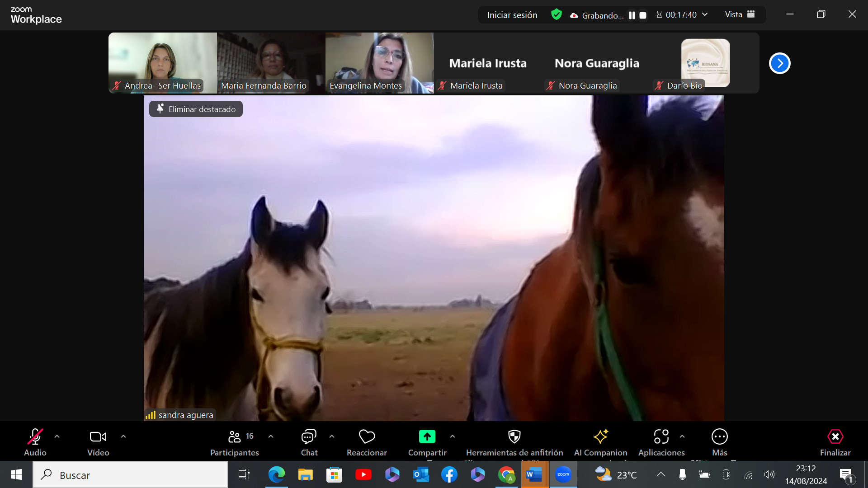Open the Participantes panel icon
The width and height of the screenshot is (868, 488).
[235, 437]
